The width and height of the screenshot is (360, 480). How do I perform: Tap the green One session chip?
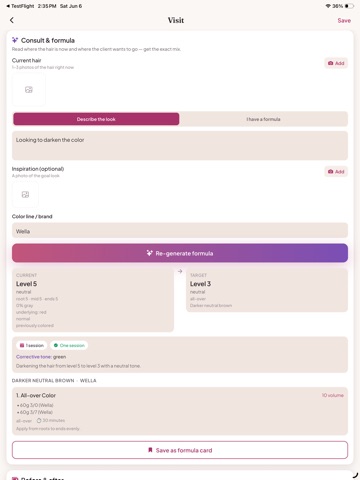(69, 345)
